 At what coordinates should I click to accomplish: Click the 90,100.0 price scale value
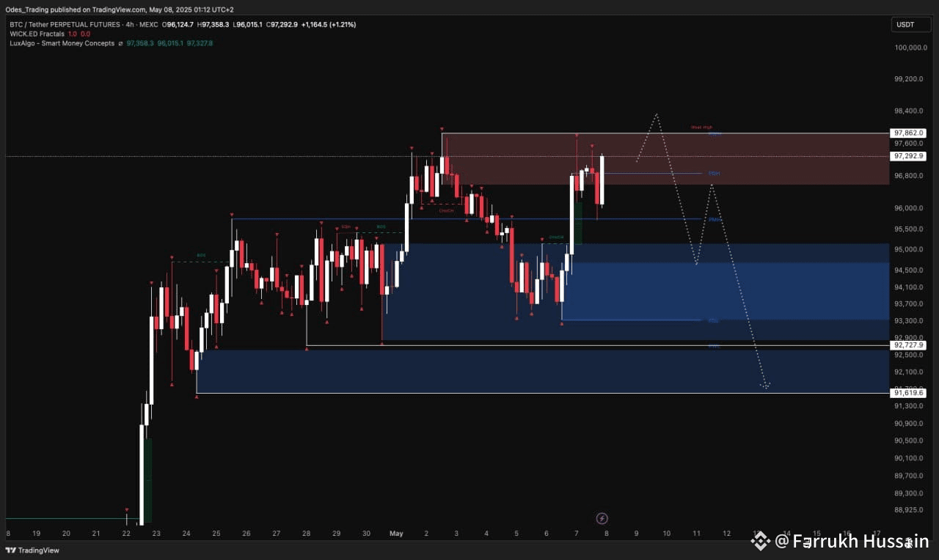click(x=909, y=458)
